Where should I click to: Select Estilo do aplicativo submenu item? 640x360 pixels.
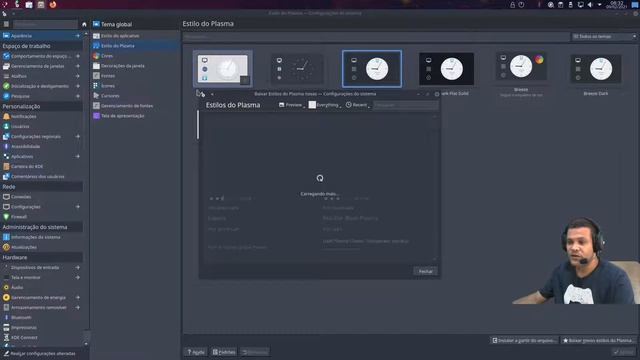click(135, 36)
